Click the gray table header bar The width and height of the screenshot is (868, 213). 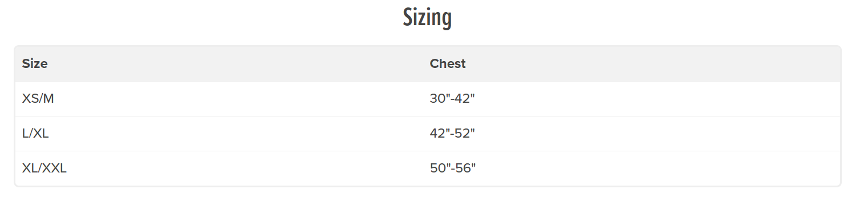pos(428,64)
